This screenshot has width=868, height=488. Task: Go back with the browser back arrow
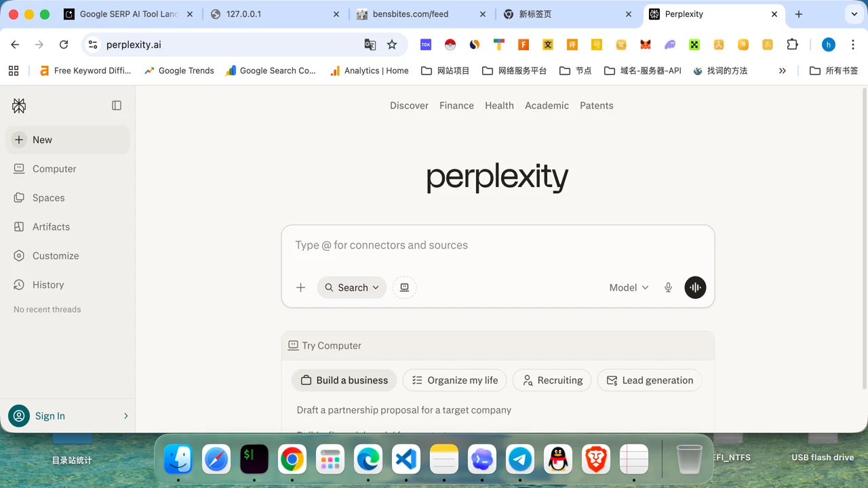point(15,45)
